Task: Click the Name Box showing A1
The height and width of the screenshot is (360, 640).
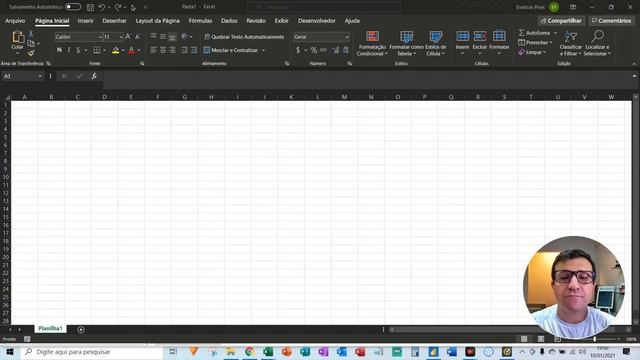Action: pyautogui.click(x=20, y=76)
